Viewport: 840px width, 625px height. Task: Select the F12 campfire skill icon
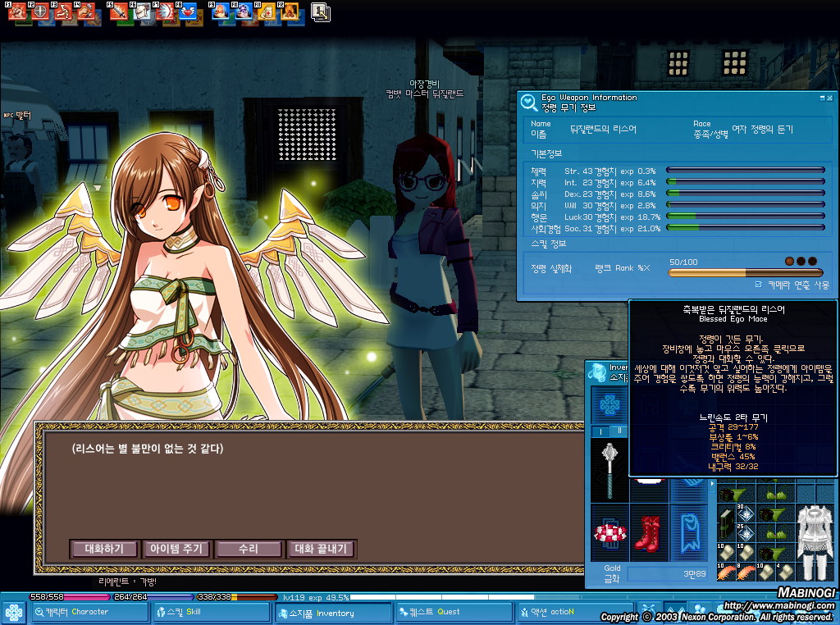(290, 11)
